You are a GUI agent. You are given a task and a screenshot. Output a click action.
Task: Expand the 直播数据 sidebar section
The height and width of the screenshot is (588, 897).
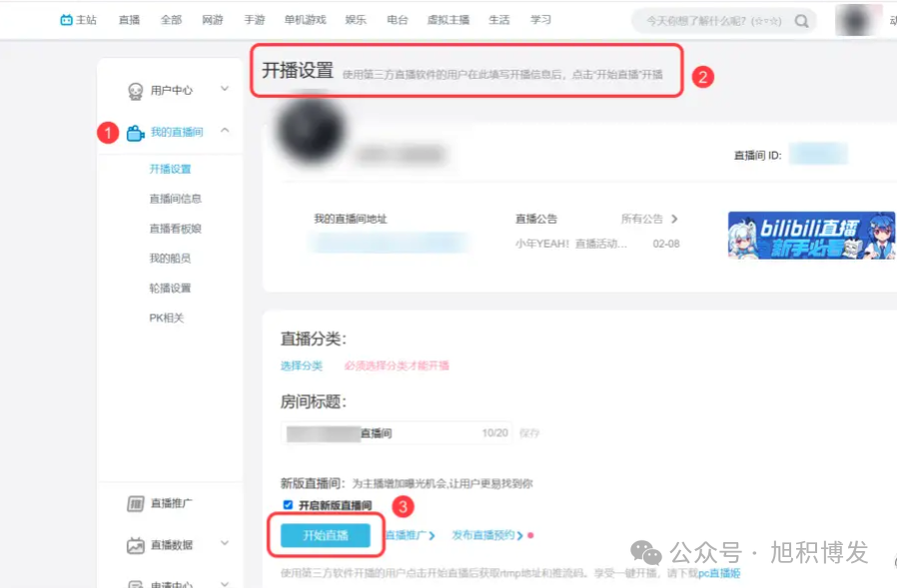pyautogui.click(x=224, y=543)
